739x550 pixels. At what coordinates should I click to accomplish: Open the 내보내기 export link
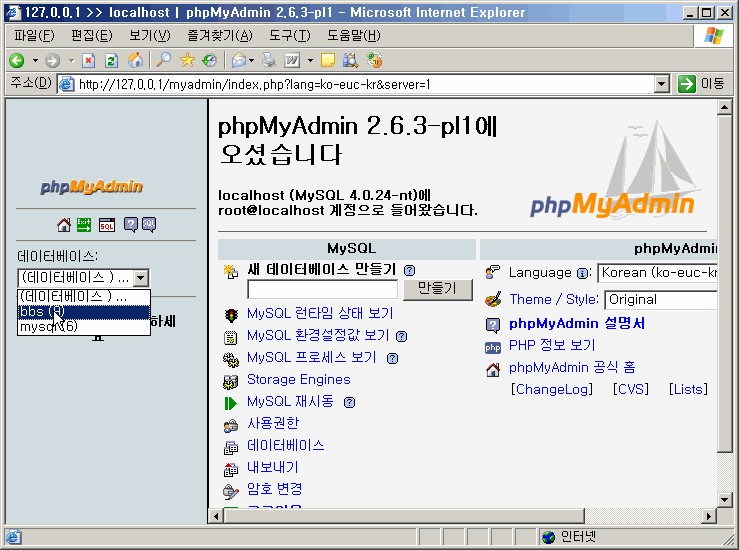pyautogui.click(x=273, y=468)
